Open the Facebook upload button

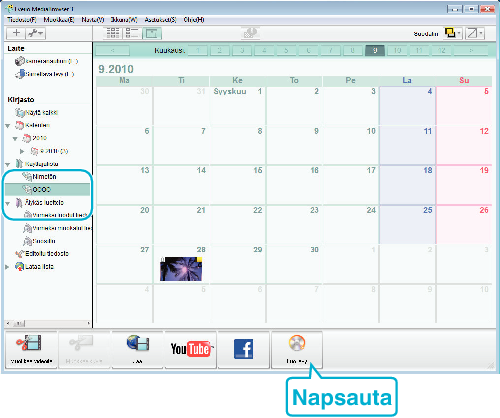[x=244, y=349]
